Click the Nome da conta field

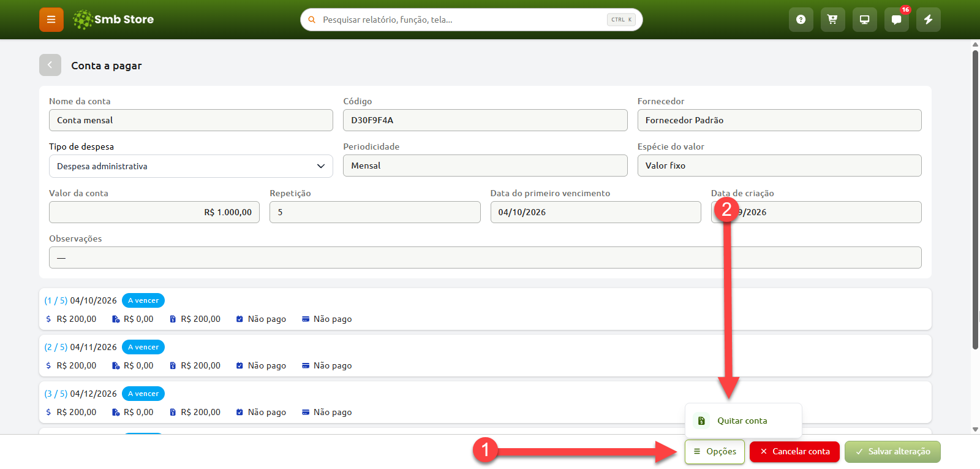[191, 120]
